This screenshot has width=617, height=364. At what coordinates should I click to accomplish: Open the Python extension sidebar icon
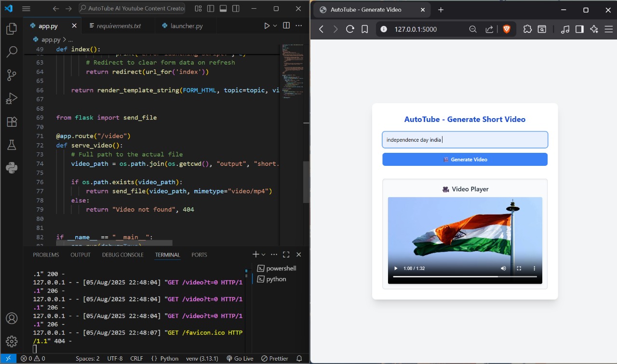(x=12, y=168)
